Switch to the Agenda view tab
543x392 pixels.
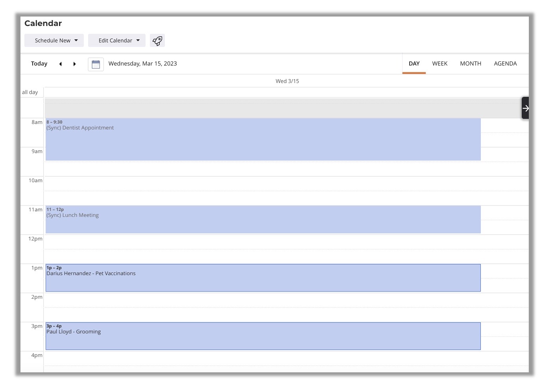click(x=505, y=64)
